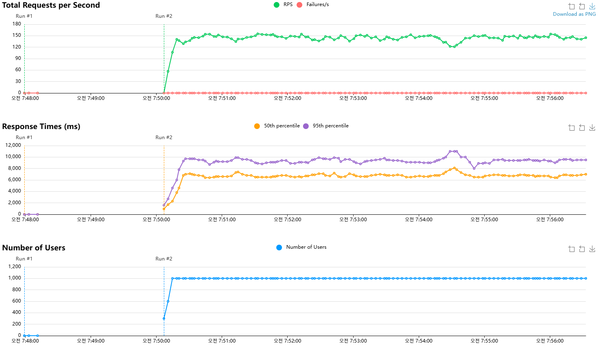Open the Download as PNG link
The height and width of the screenshot is (364, 602).
574,14
